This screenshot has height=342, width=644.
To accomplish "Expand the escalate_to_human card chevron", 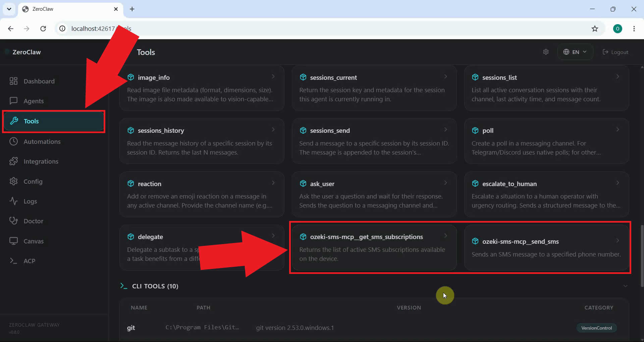I will (x=618, y=183).
